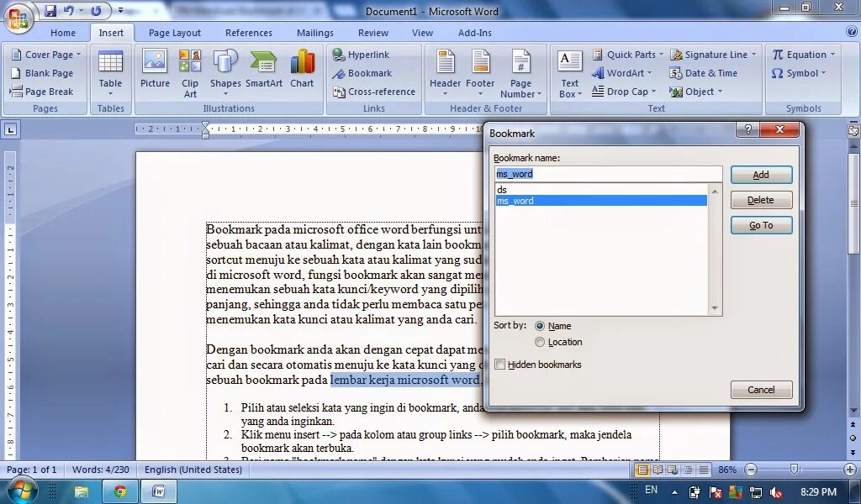861x504 pixels.
Task: Click Words count in status bar
Action: [x=101, y=470]
